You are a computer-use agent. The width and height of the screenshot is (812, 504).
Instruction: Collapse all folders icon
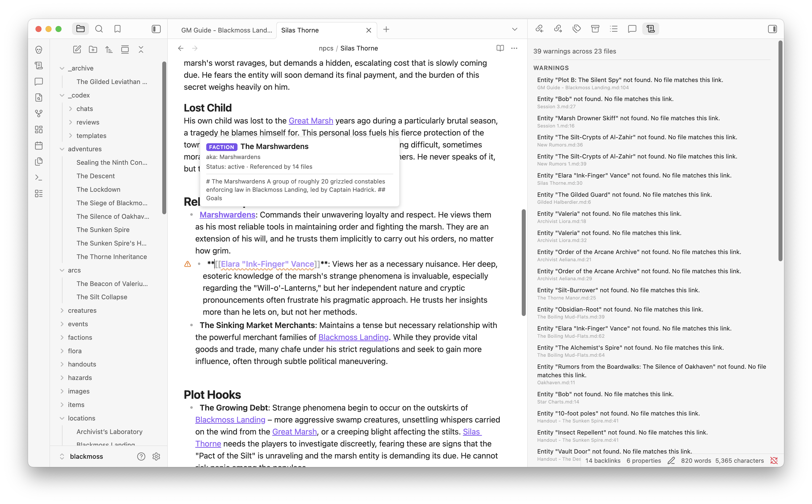point(141,50)
